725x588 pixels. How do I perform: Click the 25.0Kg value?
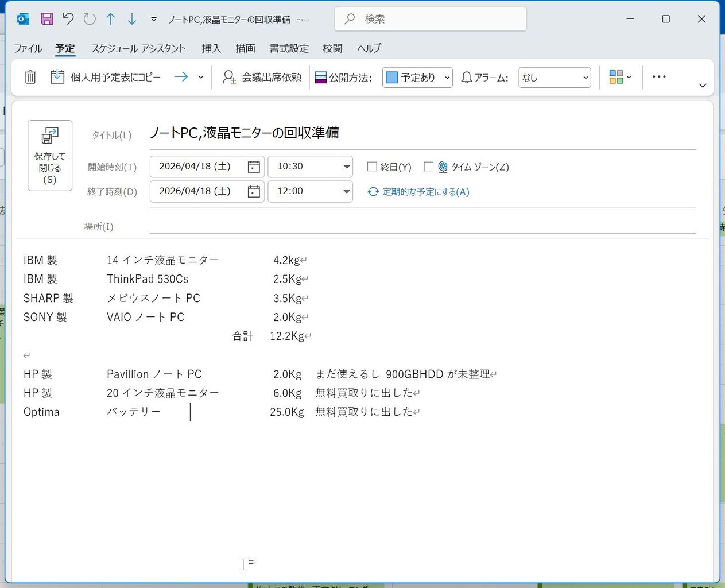point(287,412)
